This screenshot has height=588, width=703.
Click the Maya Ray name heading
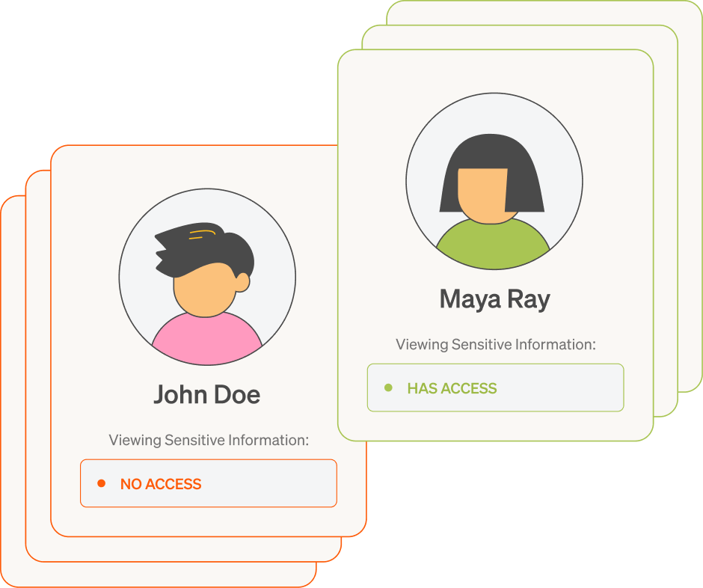tap(494, 299)
